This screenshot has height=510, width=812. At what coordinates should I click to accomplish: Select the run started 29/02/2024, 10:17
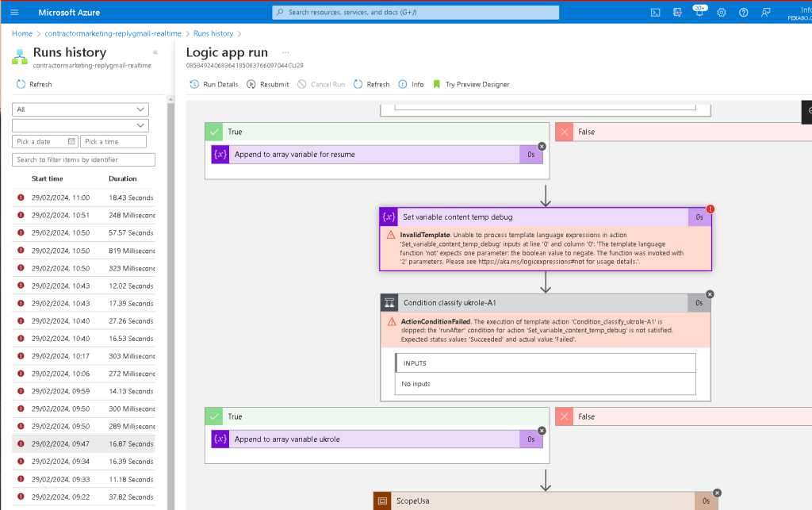coord(83,356)
